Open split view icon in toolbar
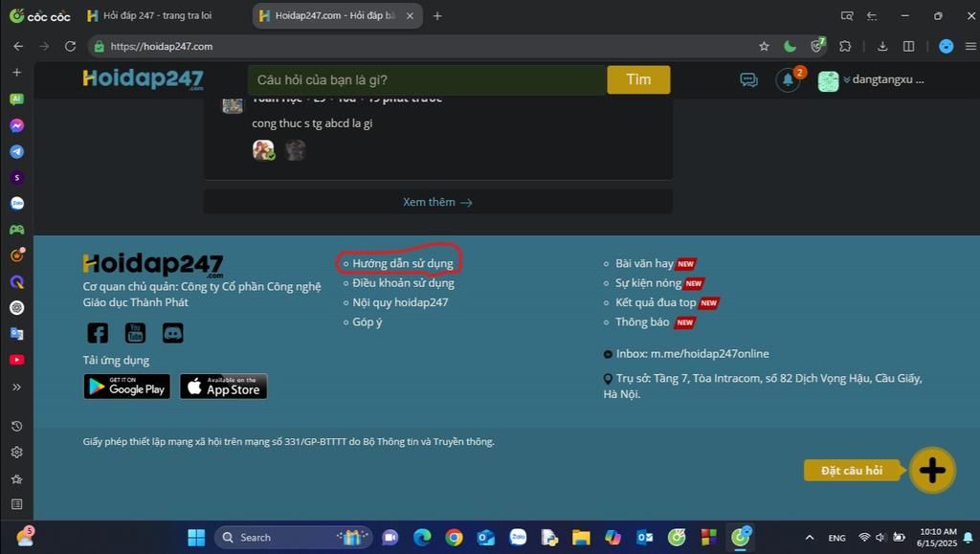This screenshot has height=554, width=980. pyautogui.click(x=909, y=46)
